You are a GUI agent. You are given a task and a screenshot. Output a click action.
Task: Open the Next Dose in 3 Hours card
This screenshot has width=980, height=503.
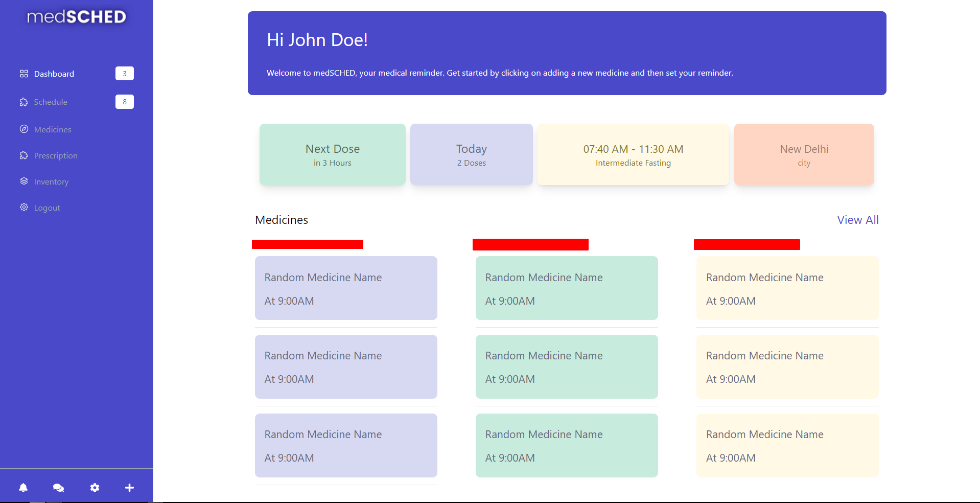pyautogui.click(x=333, y=154)
